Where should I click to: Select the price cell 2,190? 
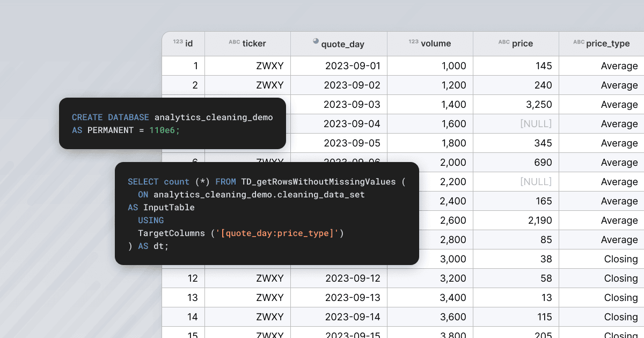(539, 221)
